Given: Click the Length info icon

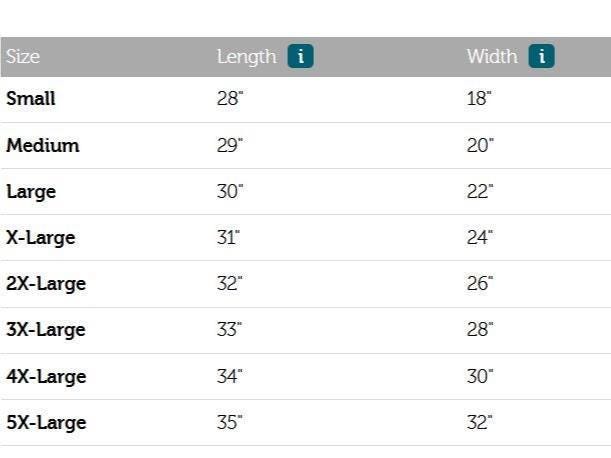Looking at the screenshot, I should 300,56.
